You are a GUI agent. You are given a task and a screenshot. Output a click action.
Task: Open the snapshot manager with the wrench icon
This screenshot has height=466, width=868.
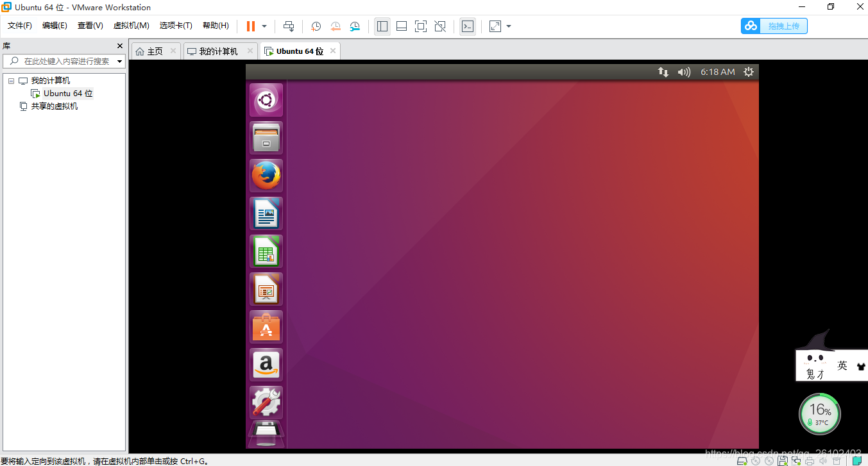pyautogui.click(x=355, y=26)
